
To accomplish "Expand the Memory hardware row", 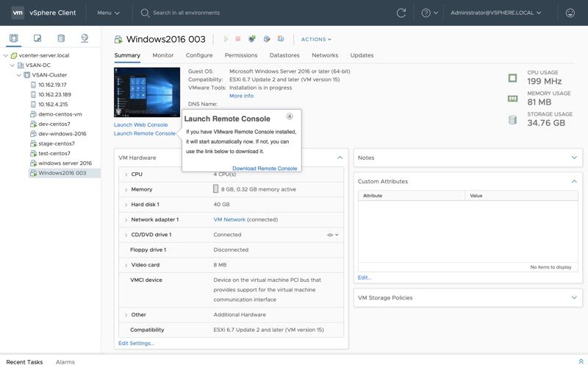I will pyautogui.click(x=126, y=190).
